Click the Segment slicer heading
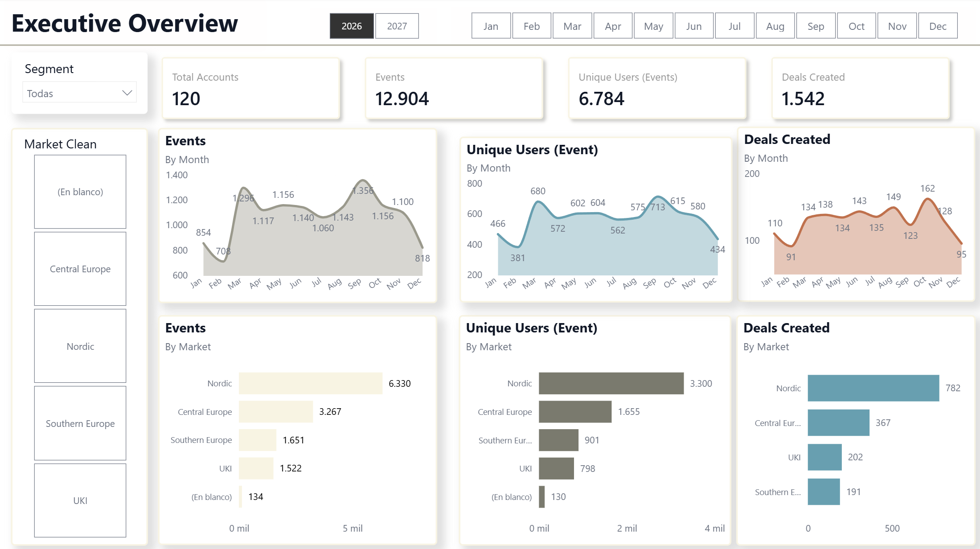The width and height of the screenshot is (980, 549). [49, 69]
